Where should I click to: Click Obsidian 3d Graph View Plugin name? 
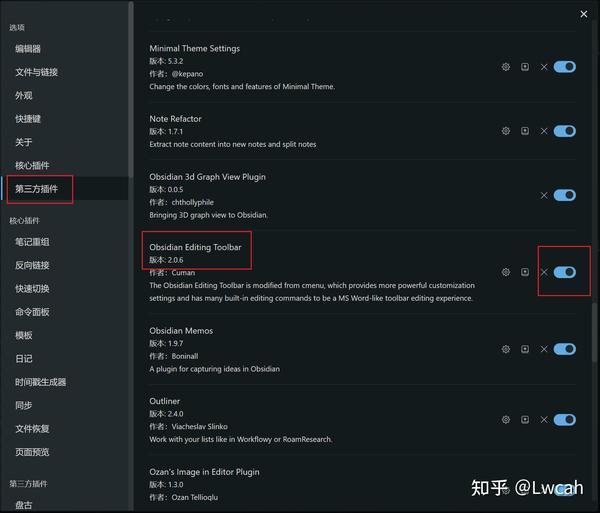coord(207,177)
